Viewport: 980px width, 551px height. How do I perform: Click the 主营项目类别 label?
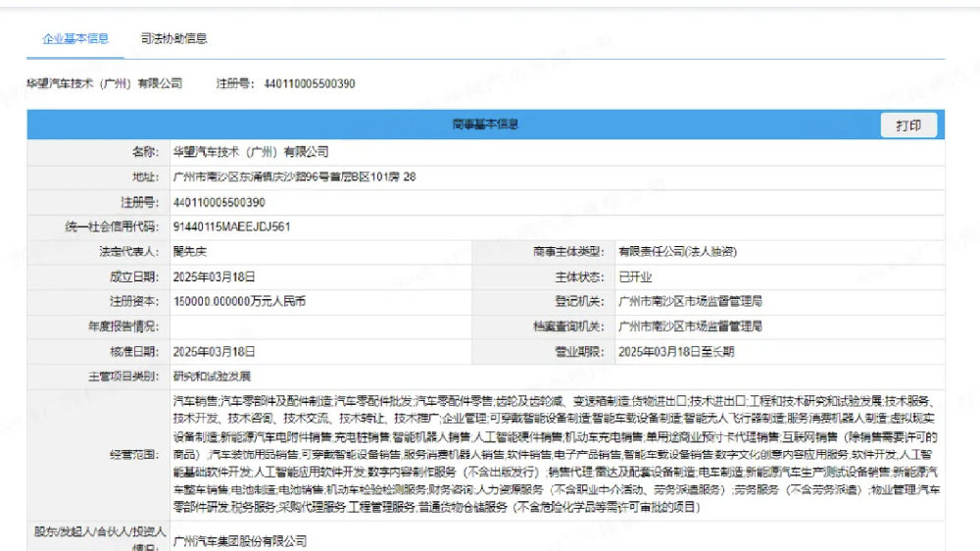tap(123, 376)
